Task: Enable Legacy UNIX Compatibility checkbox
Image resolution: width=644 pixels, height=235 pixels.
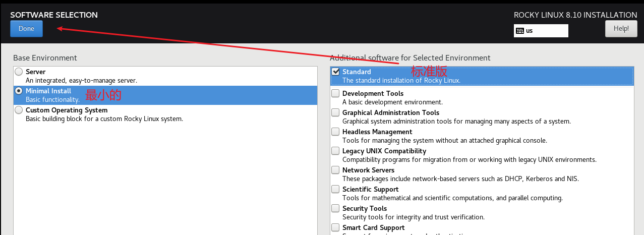Action: (335, 151)
